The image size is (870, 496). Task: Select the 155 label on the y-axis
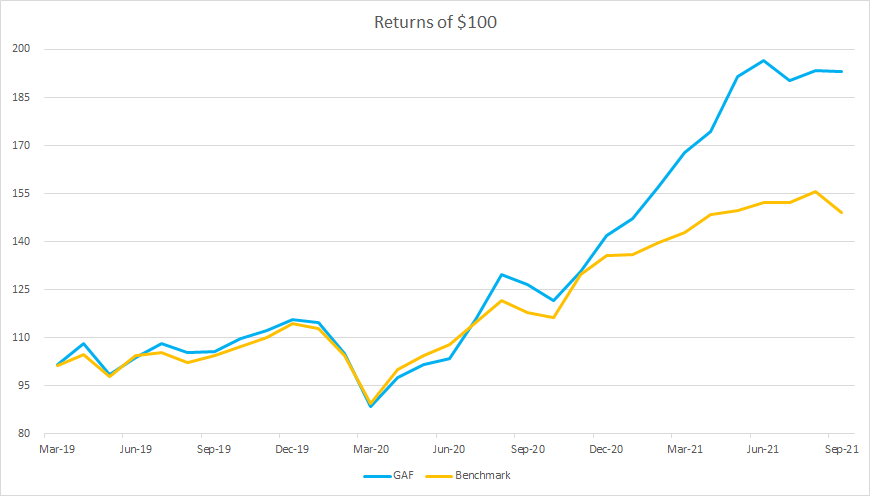tap(22, 193)
